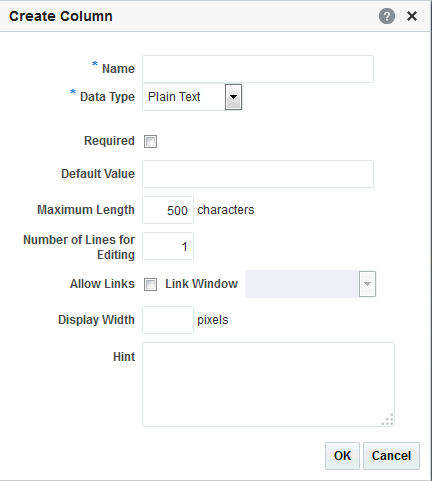Click the Number of Lines for Editing field

click(x=168, y=246)
